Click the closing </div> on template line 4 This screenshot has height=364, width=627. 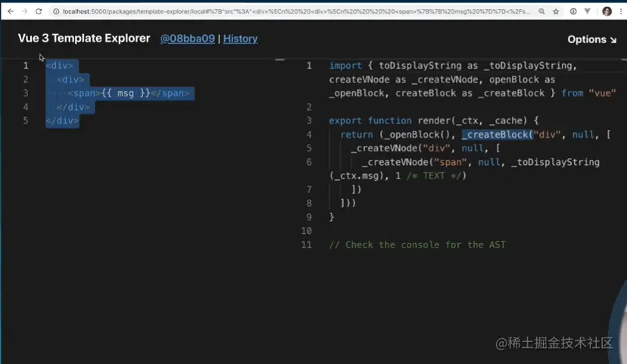pyautogui.click(x=73, y=107)
